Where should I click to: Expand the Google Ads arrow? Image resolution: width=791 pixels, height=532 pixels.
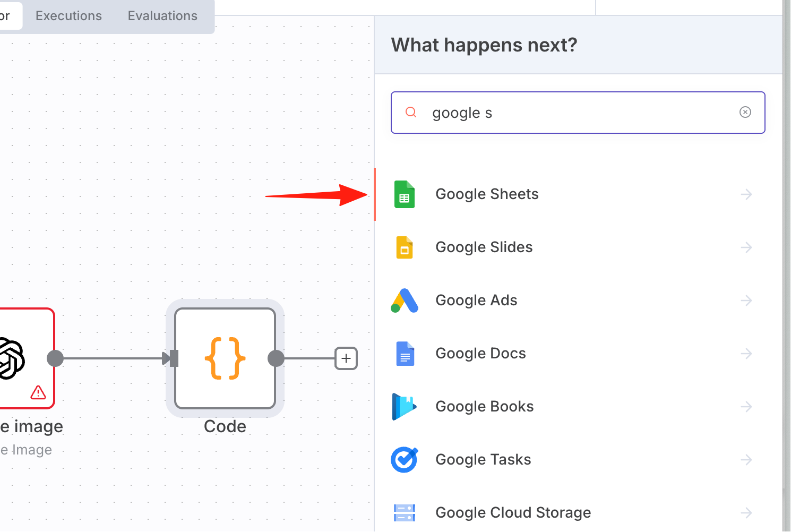tap(746, 301)
